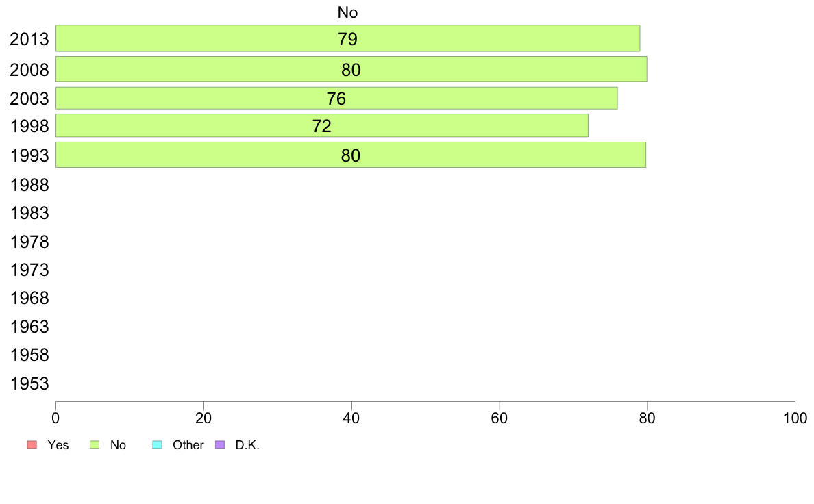Click the cyan Other legend swatch
This screenshot has height=504, width=814.
158,445
